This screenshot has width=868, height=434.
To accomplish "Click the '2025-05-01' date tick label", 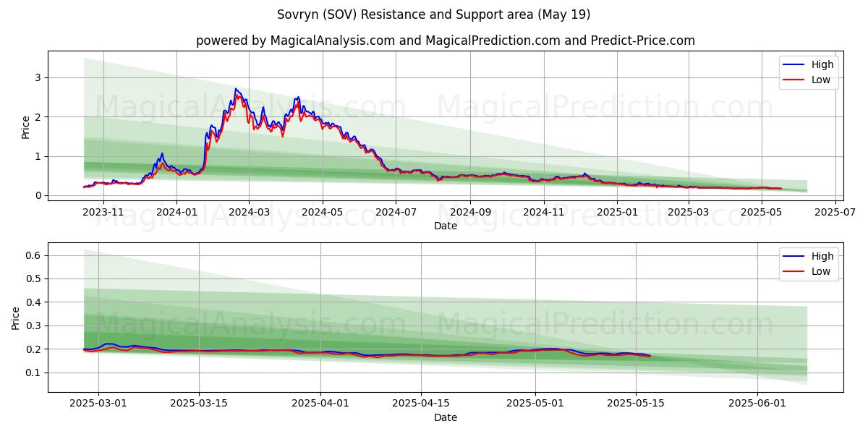I will tap(536, 404).
